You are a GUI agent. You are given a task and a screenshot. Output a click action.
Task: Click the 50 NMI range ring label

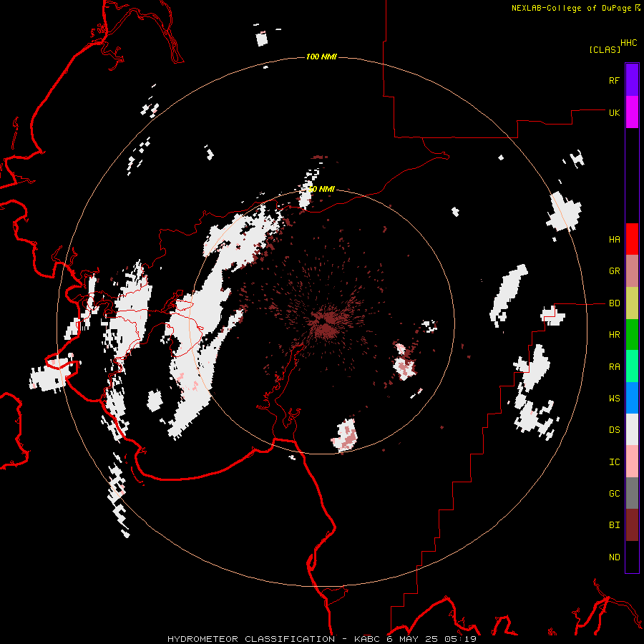321,190
